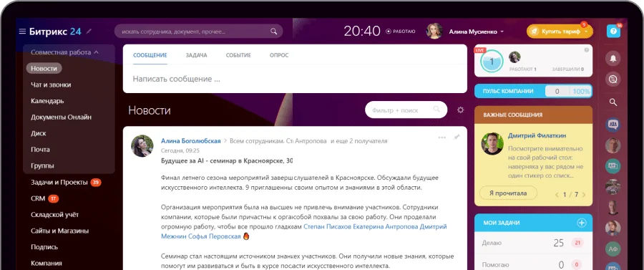Toggle the hamburger menu next to Битрикс 24
Image resolution: width=644 pixels, height=270 pixels.
click(22, 32)
